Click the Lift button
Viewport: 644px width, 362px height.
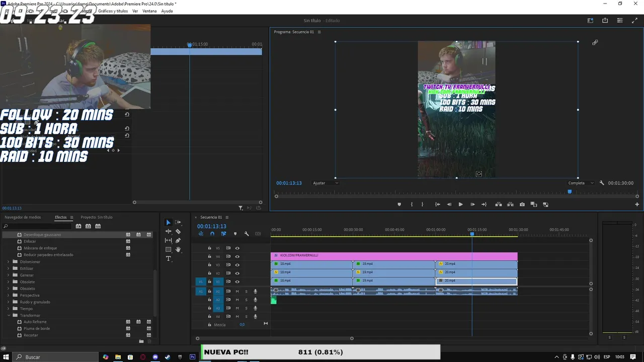coord(499,205)
